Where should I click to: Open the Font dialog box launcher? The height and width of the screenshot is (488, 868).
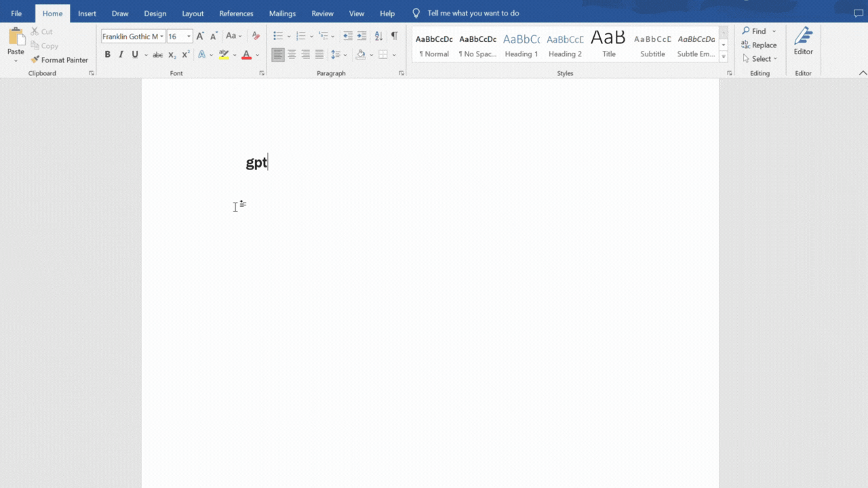click(x=262, y=73)
